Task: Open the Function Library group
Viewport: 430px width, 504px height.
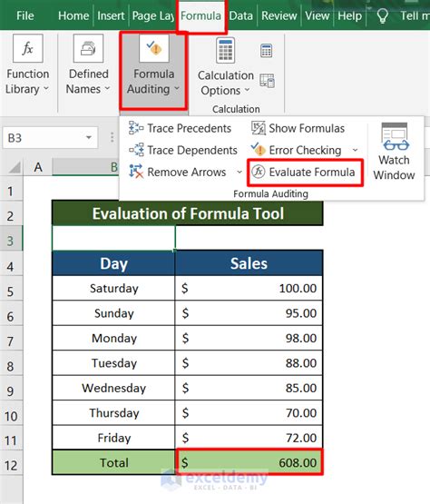Action: (27, 65)
